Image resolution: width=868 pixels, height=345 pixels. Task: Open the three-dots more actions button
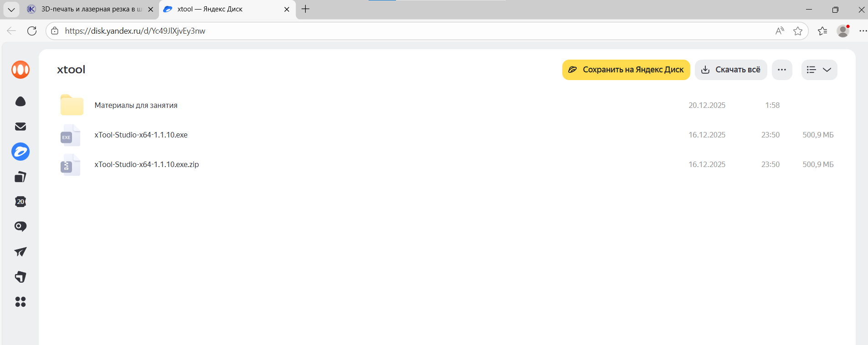pyautogui.click(x=782, y=70)
